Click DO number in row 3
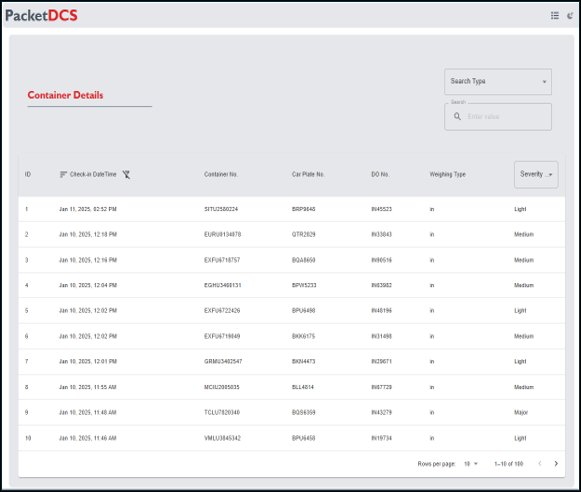Screen dimensions: 581x492 [381, 260]
